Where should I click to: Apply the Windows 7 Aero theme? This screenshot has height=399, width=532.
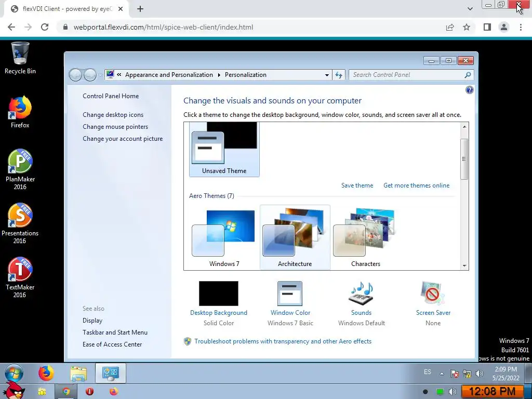(224, 237)
